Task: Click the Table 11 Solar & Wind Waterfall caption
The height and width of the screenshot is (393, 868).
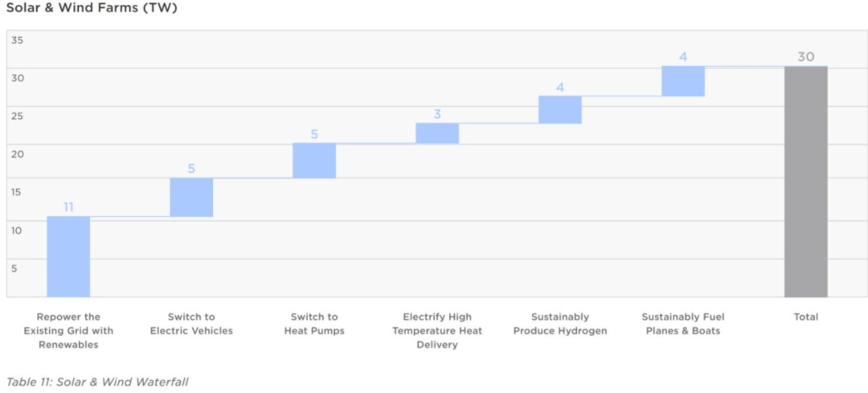Action: [97, 382]
